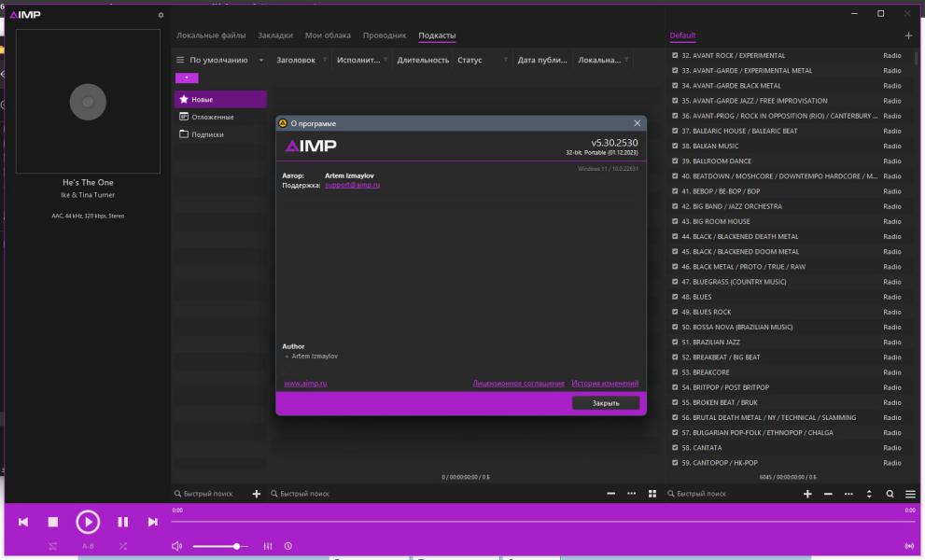Select the 49. BLUES ROCK playlist entry
925x560 pixels.
792,312
